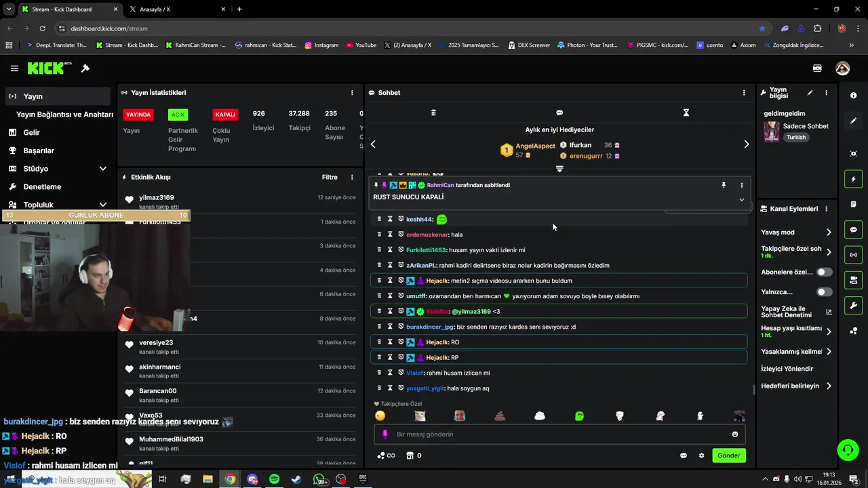868x488 pixels.
Task: Click the volume icon in system tray
Action: [x=797, y=479]
